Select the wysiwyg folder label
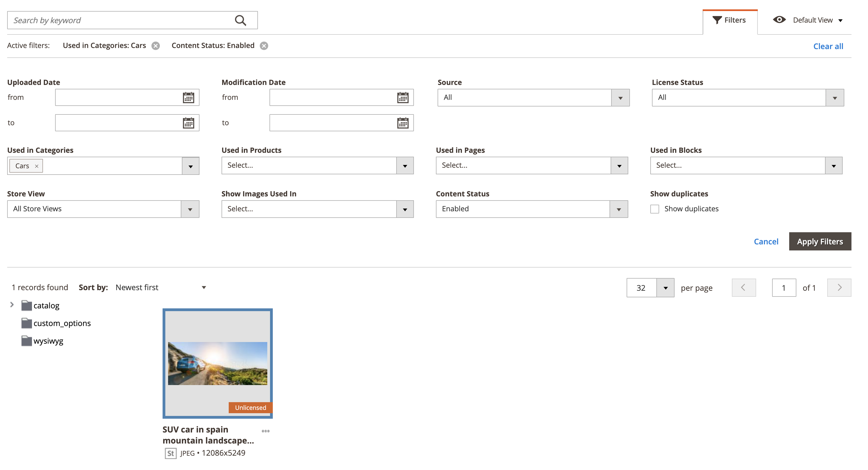The image size is (868, 470). (48, 341)
